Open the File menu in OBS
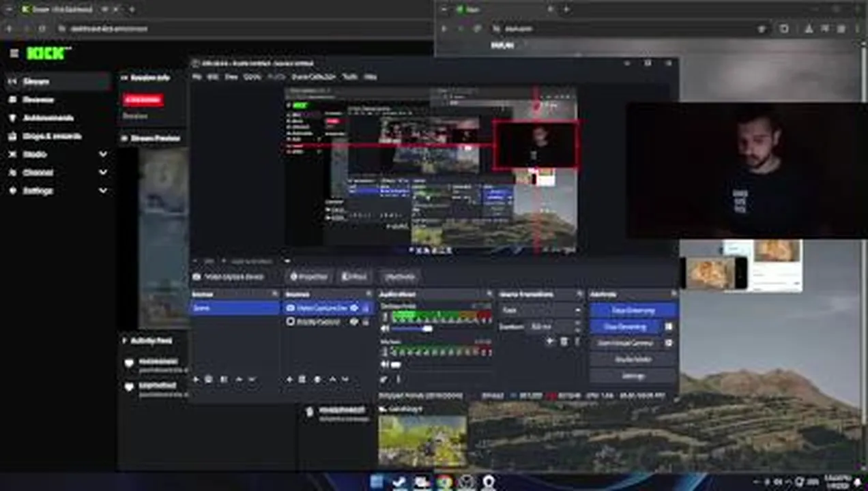The height and width of the screenshot is (491, 868). coord(197,77)
